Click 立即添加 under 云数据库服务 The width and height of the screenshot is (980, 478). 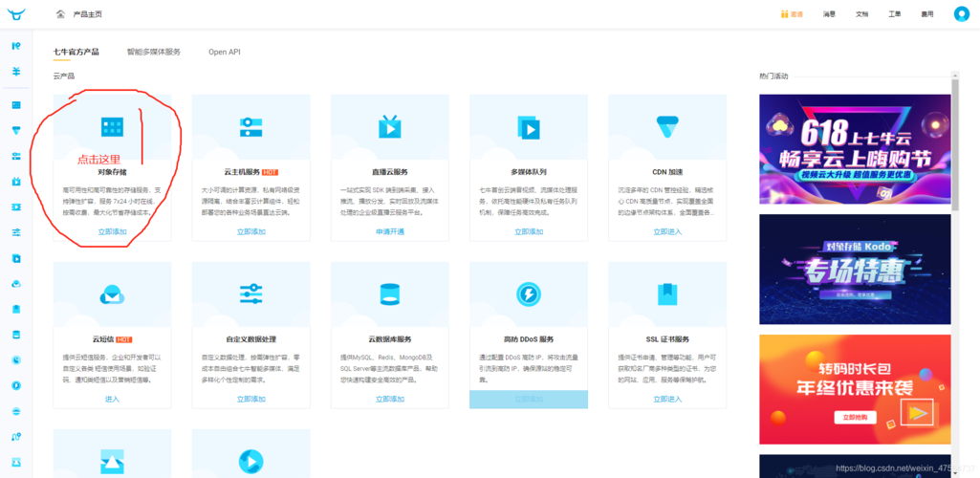pos(389,399)
